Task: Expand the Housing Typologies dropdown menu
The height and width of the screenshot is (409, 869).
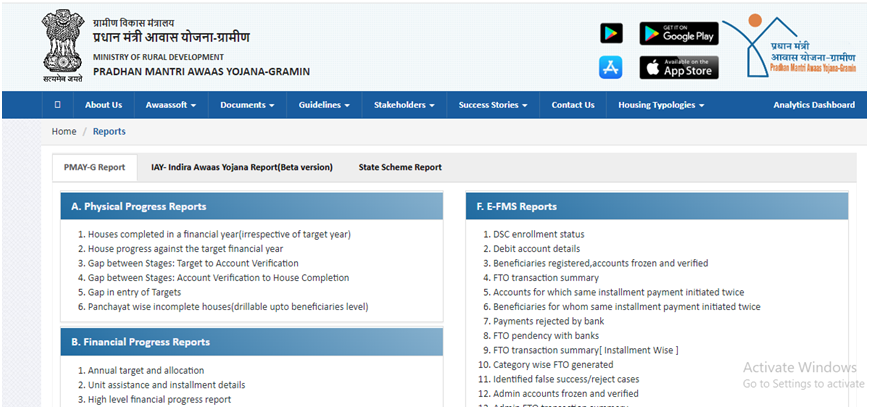Action: (661, 105)
